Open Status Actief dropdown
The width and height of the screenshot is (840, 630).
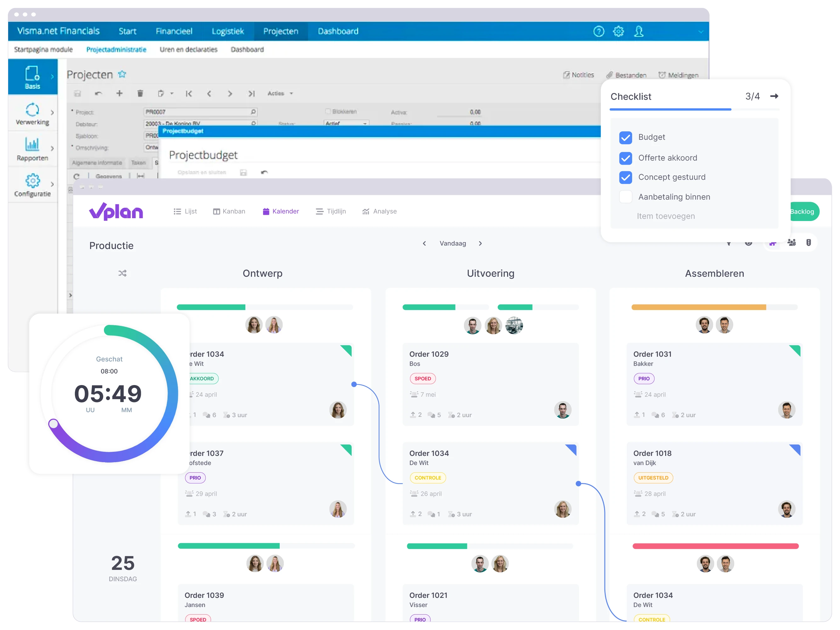coord(346,123)
